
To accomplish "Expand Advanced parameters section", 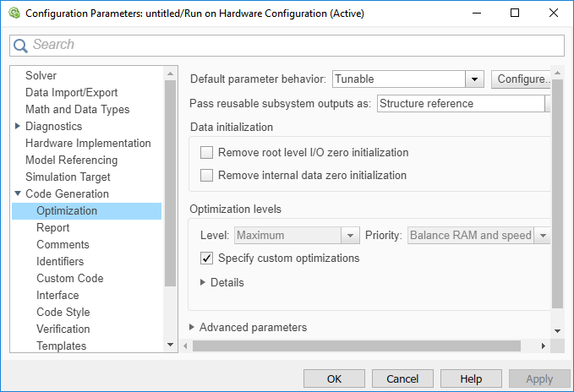I will [193, 327].
